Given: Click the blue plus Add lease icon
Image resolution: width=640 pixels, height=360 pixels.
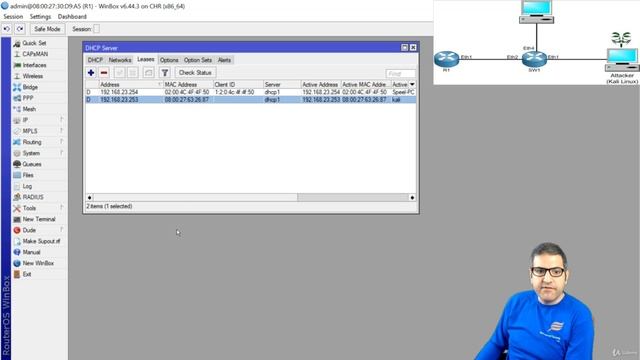Looking at the screenshot, I should (91, 73).
